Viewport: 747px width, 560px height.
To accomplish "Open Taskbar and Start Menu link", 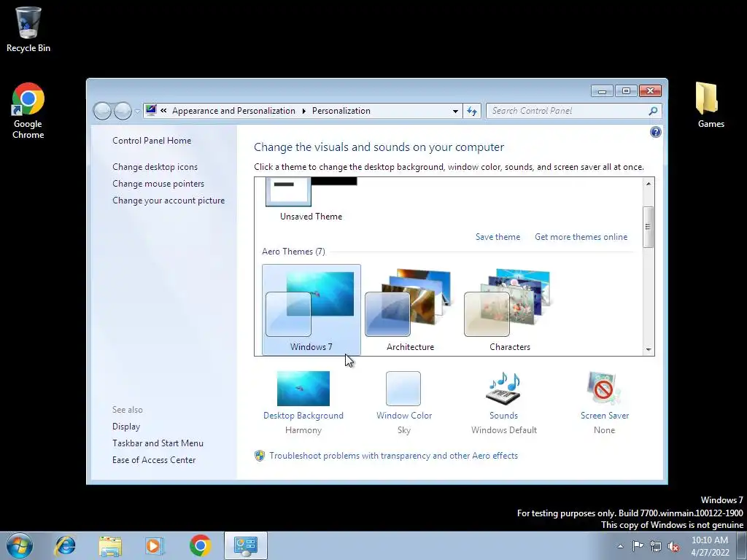I will tap(158, 443).
